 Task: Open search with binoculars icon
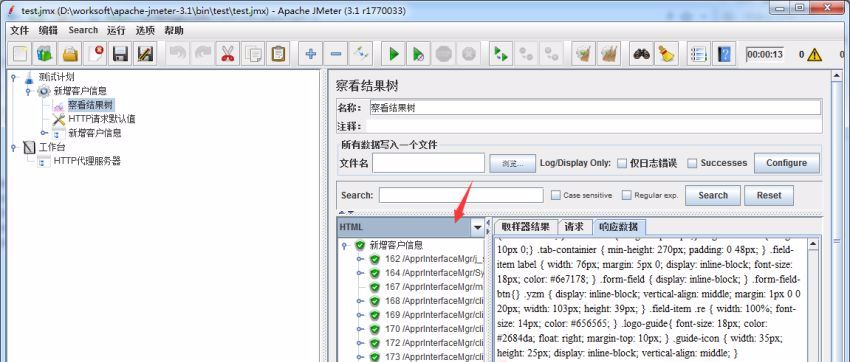642,54
